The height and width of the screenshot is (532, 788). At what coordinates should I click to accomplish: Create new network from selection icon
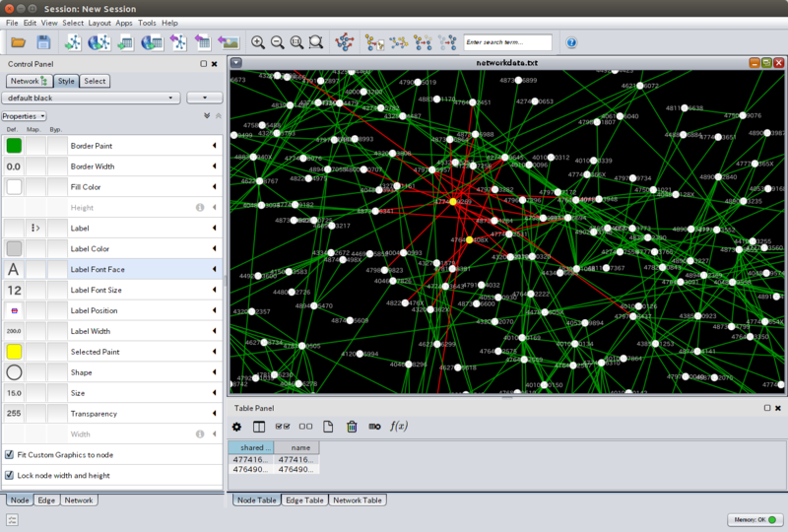(x=374, y=42)
